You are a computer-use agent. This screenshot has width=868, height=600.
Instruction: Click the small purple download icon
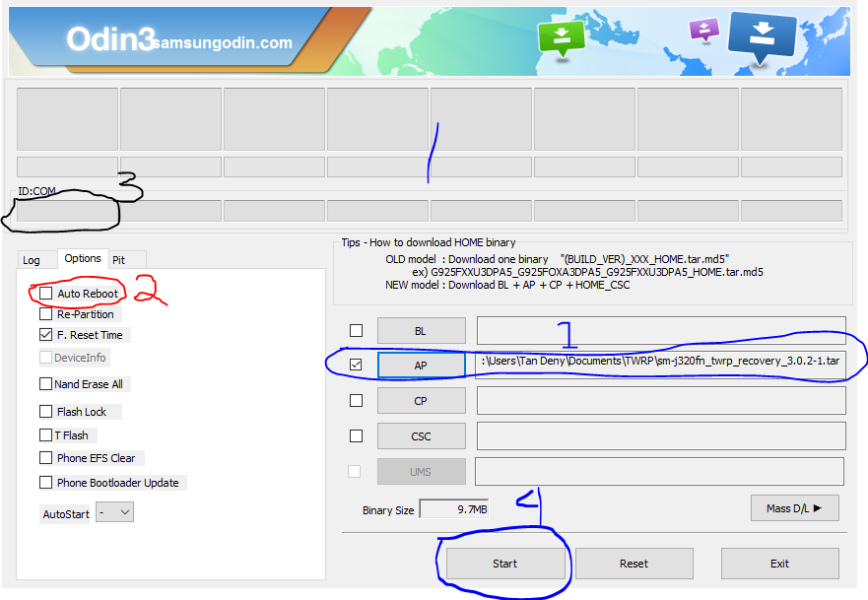point(704,30)
